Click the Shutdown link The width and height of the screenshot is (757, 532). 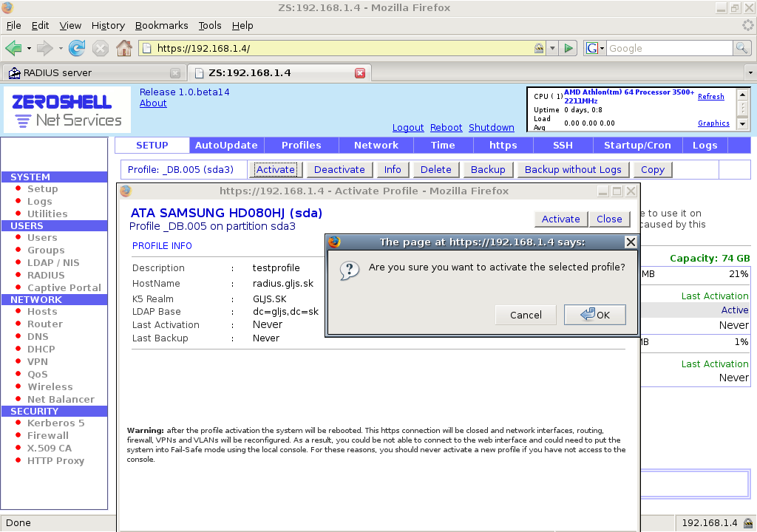click(492, 127)
